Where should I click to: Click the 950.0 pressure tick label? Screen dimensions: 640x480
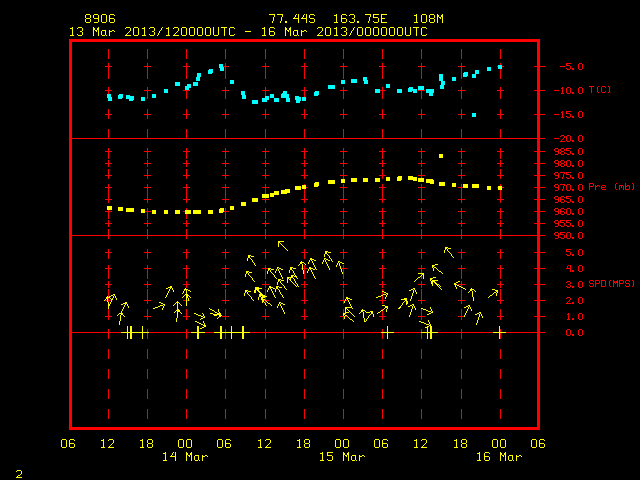point(569,236)
